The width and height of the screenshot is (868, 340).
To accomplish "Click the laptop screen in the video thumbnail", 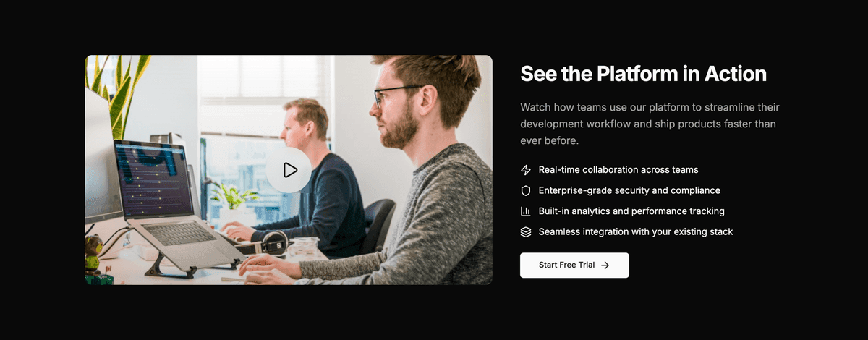I will [x=154, y=177].
